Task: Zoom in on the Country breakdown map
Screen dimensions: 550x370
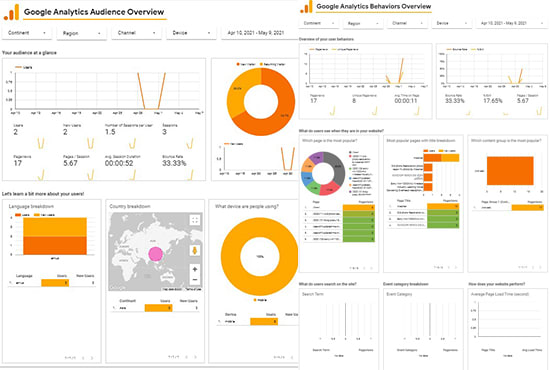Action: click(x=195, y=269)
